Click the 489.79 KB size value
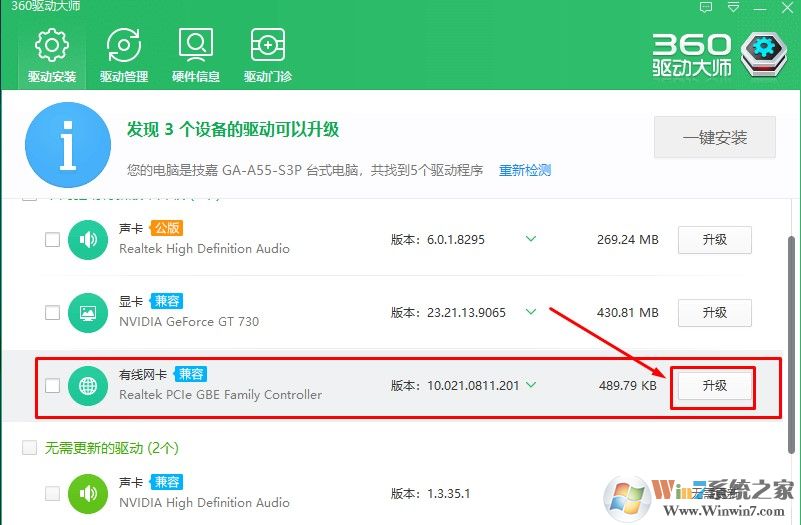The image size is (801, 525). pos(628,386)
